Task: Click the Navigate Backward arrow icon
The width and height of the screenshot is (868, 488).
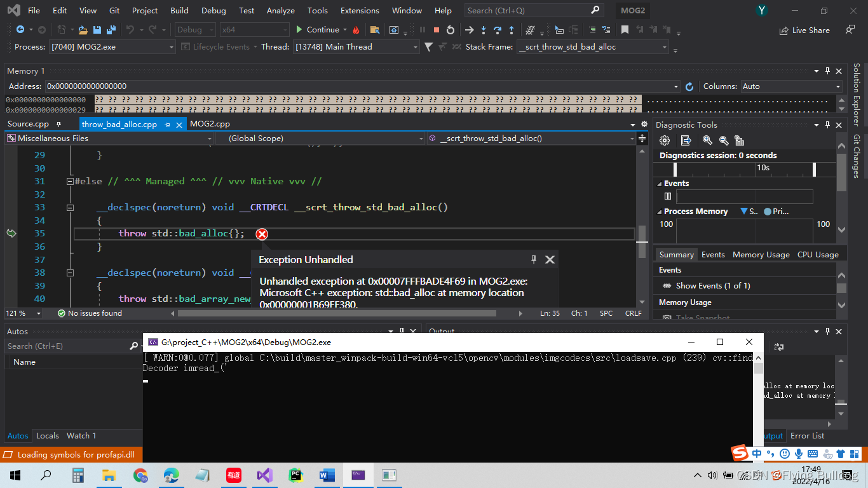Action: click(x=20, y=30)
